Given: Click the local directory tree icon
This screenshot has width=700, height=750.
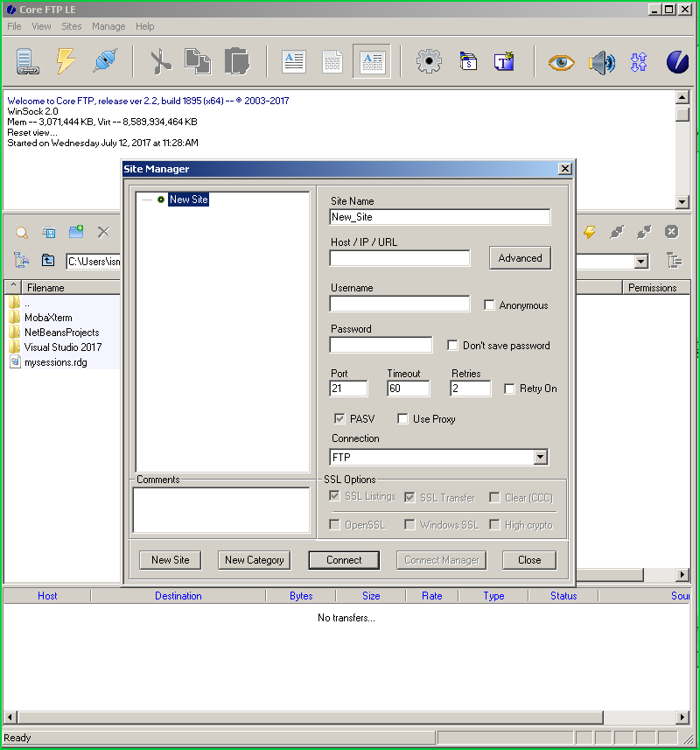Looking at the screenshot, I should point(22,260).
